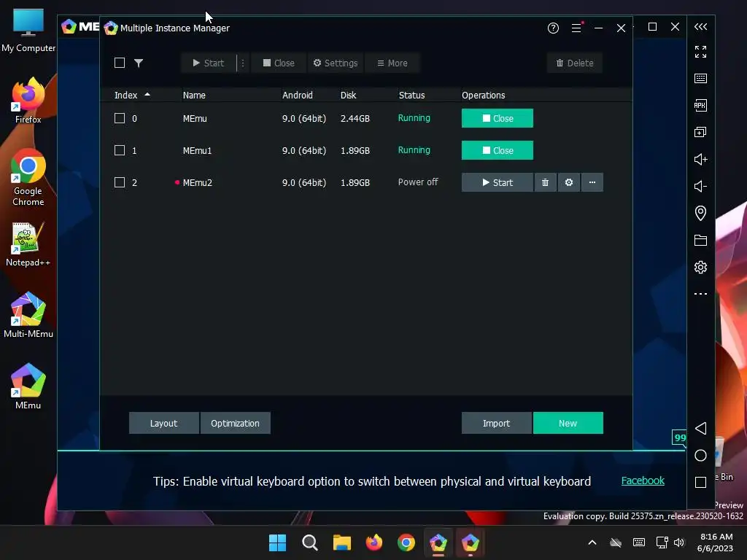Open File Explorer from taskbar

342,542
